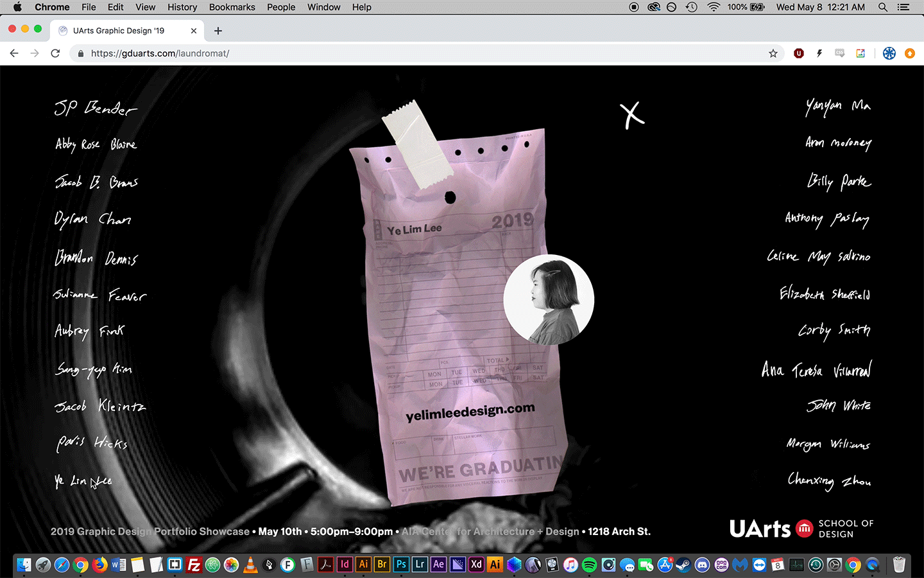
Task: Select John White from the names
Action: tap(839, 405)
